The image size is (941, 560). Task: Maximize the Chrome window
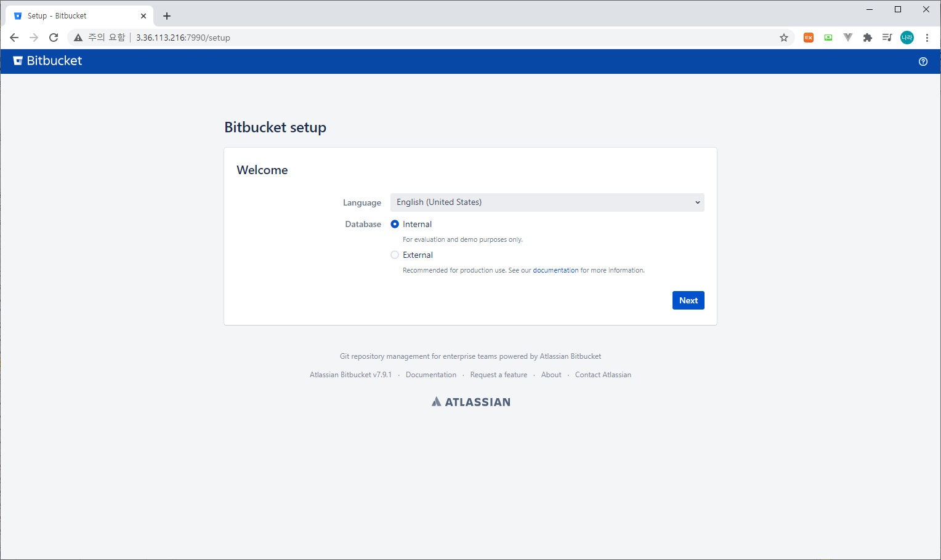pos(898,9)
